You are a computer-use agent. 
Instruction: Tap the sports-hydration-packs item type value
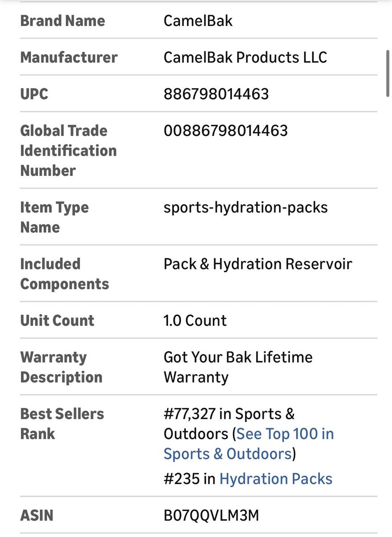tap(245, 208)
